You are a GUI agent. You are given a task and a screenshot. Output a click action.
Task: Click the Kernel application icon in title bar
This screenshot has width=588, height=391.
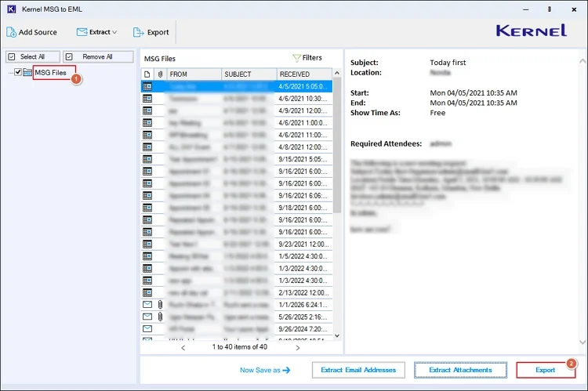(12, 9)
